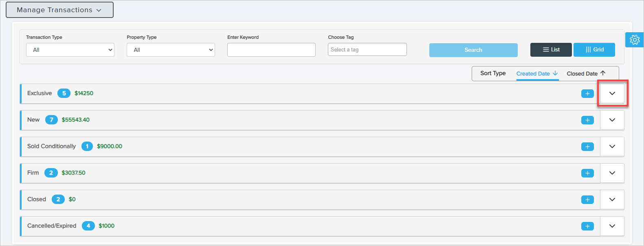
Task: Sort by Created Date
Action: [x=536, y=74]
